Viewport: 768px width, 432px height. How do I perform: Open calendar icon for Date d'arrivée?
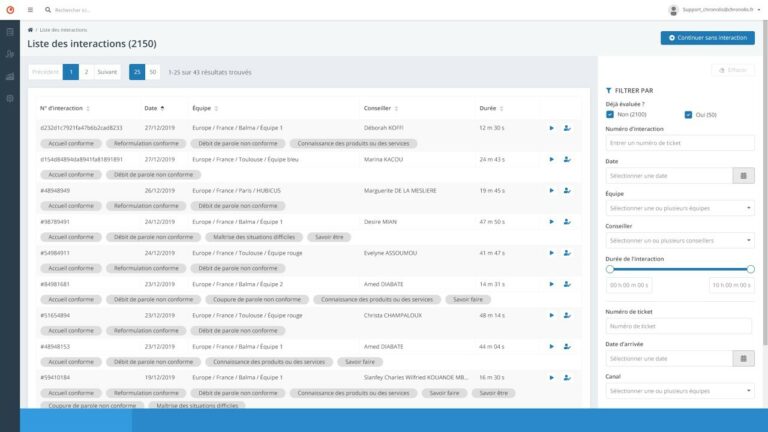[x=744, y=358]
